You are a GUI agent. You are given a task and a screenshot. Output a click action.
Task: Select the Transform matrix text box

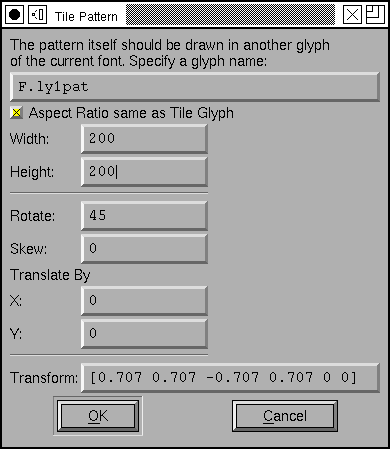pyautogui.click(x=231, y=378)
